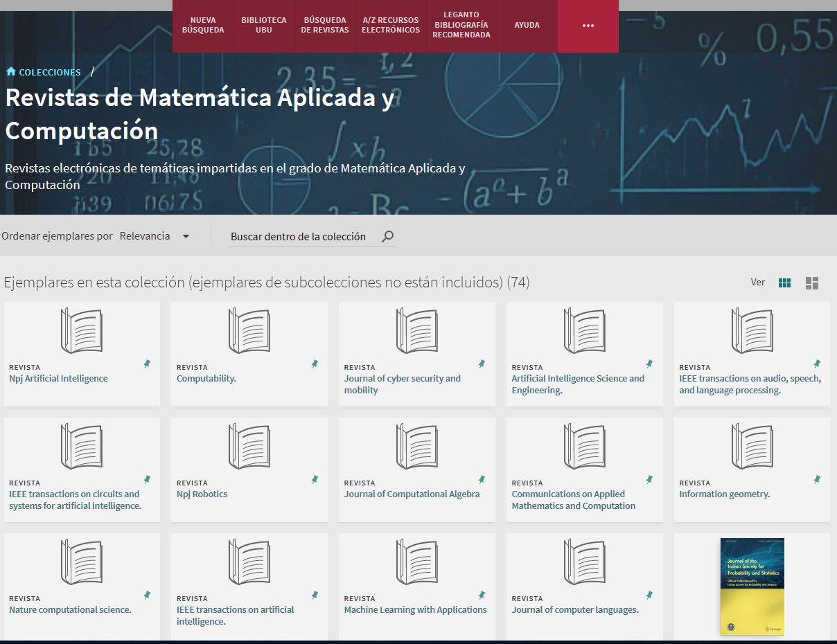Image resolution: width=837 pixels, height=644 pixels.
Task: Pin Journal of cyber security and mobility
Action: click(482, 364)
